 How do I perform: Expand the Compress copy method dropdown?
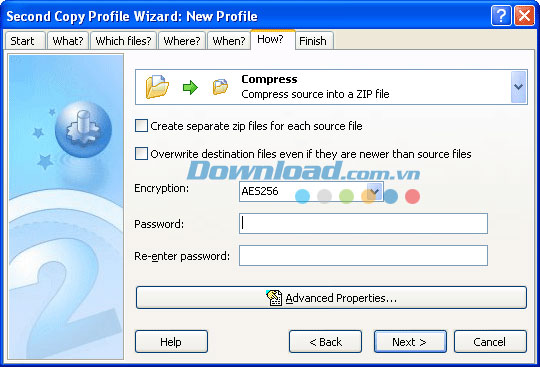point(518,87)
